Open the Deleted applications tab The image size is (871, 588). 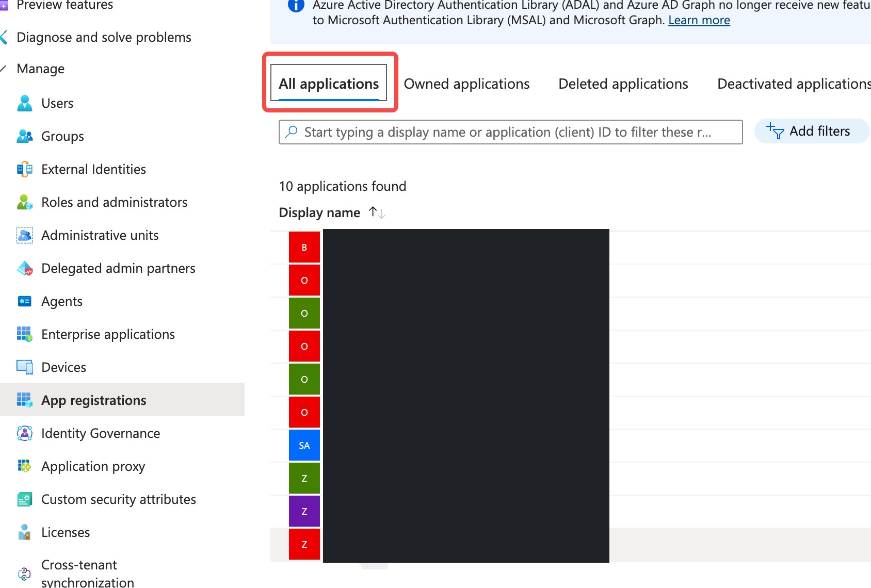coord(623,84)
